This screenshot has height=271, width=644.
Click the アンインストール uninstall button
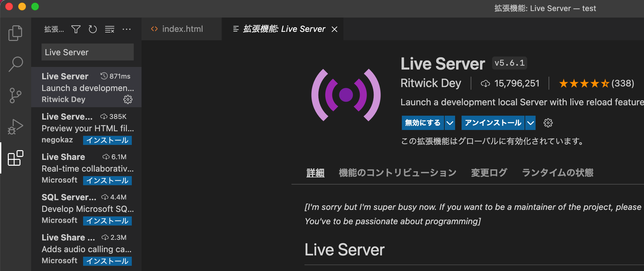[493, 123]
